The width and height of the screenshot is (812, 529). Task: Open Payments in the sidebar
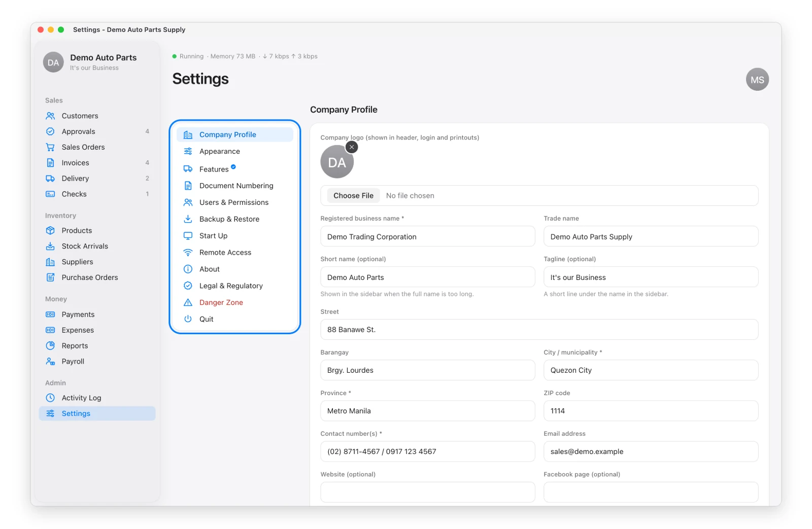point(97,314)
